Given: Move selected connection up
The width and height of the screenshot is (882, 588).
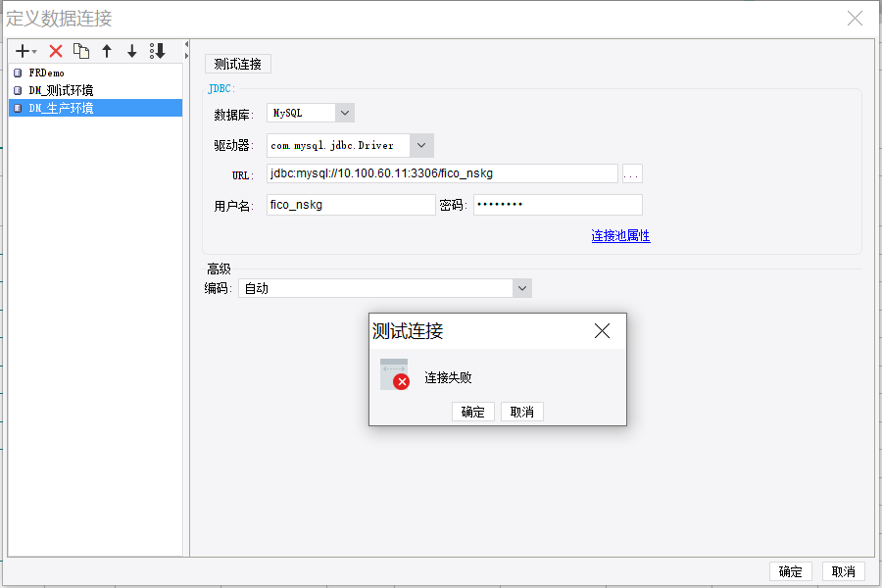Looking at the screenshot, I should (x=107, y=51).
